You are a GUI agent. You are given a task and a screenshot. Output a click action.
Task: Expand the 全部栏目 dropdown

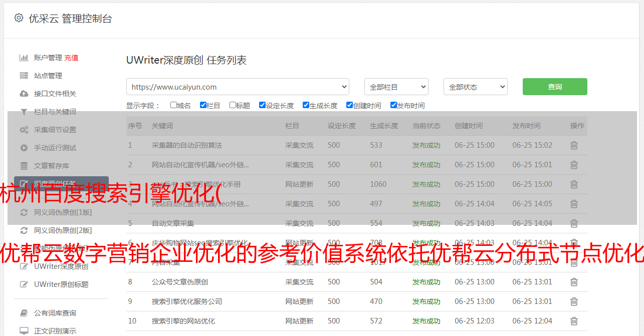coord(396,87)
